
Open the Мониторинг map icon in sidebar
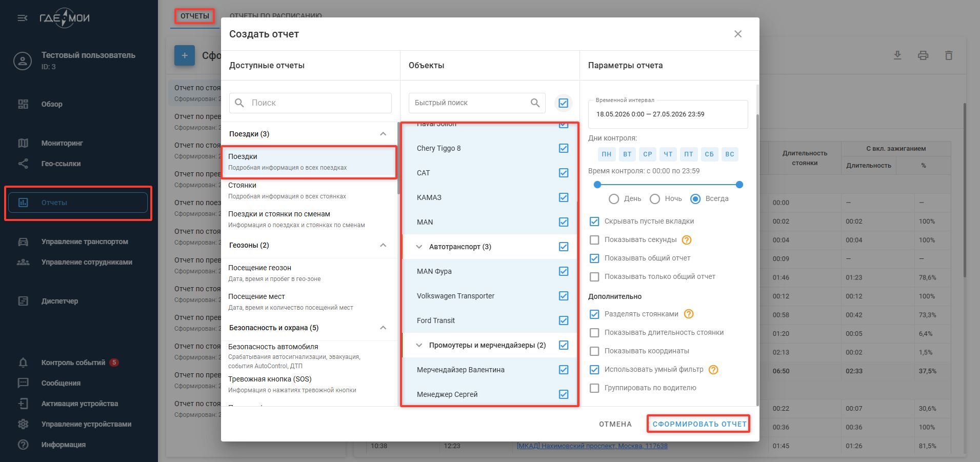tap(23, 143)
